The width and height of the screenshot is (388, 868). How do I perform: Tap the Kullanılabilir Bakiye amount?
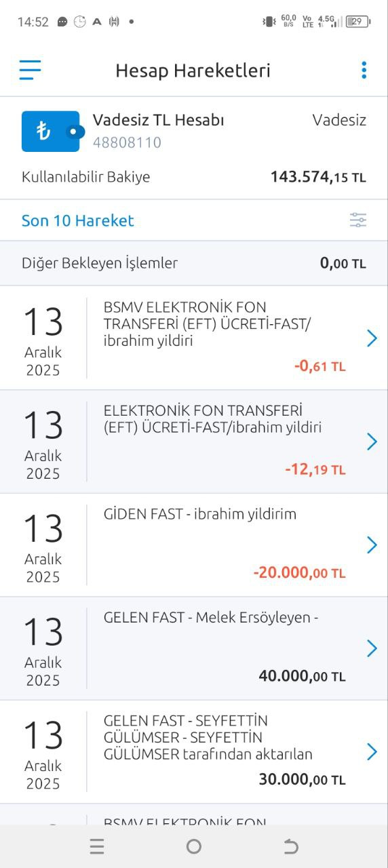318,177
